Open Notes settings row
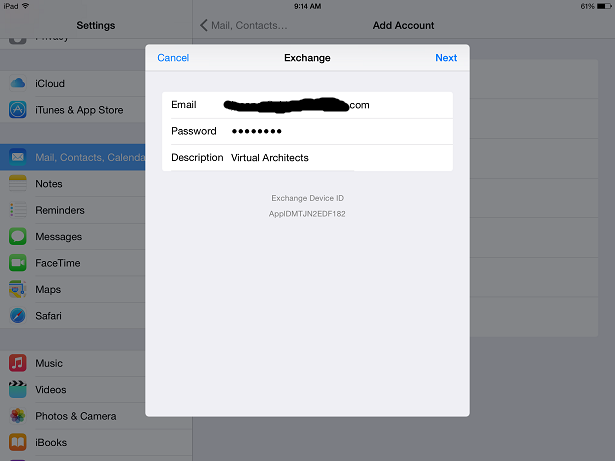Image resolution: width=615 pixels, height=461 pixels. point(73,183)
